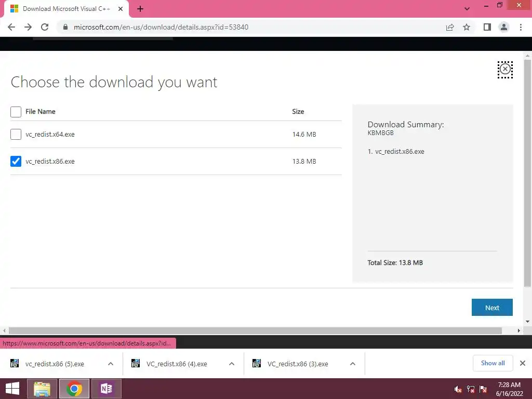Click the Total Size: 13.8 MB text
This screenshot has width=532, height=399.
395,262
